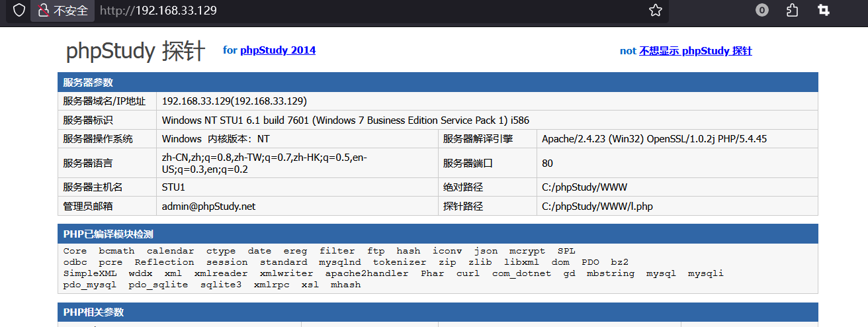Image resolution: width=868 pixels, height=327 pixels.
Task: Click the server port value 80
Action: (x=547, y=163)
